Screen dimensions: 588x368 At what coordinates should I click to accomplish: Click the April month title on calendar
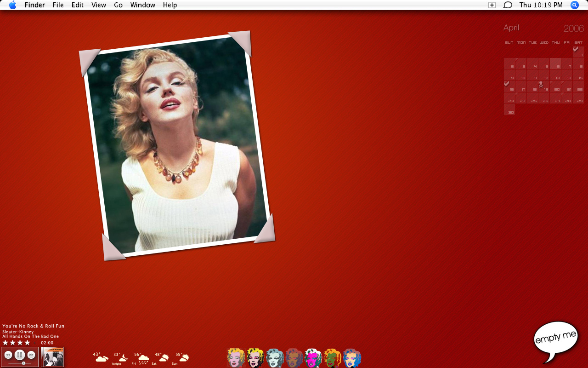pyautogui.click(x=511, y=28)
